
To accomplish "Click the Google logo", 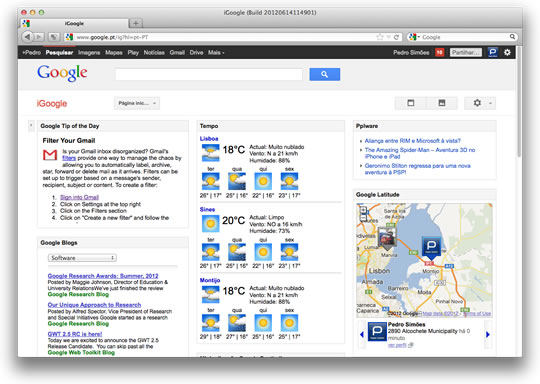I will coord(62,73).
